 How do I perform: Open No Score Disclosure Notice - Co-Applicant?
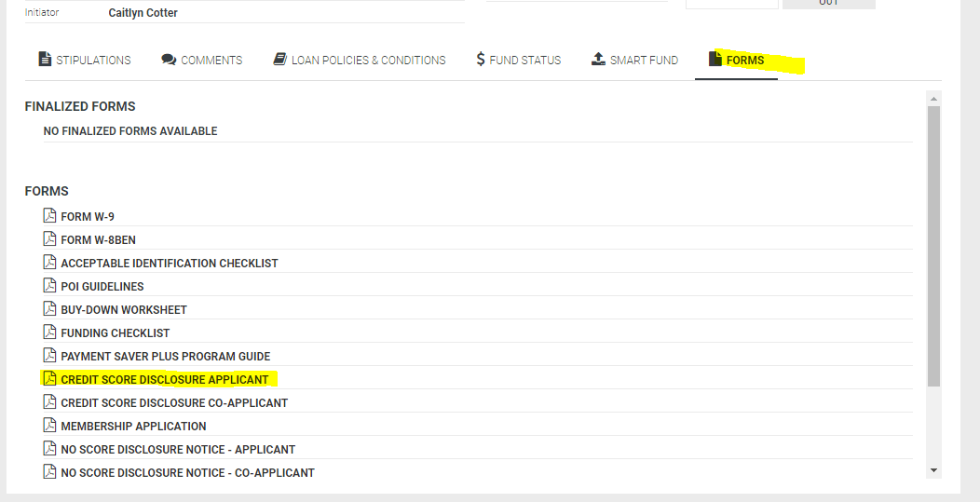coord(187,472)
